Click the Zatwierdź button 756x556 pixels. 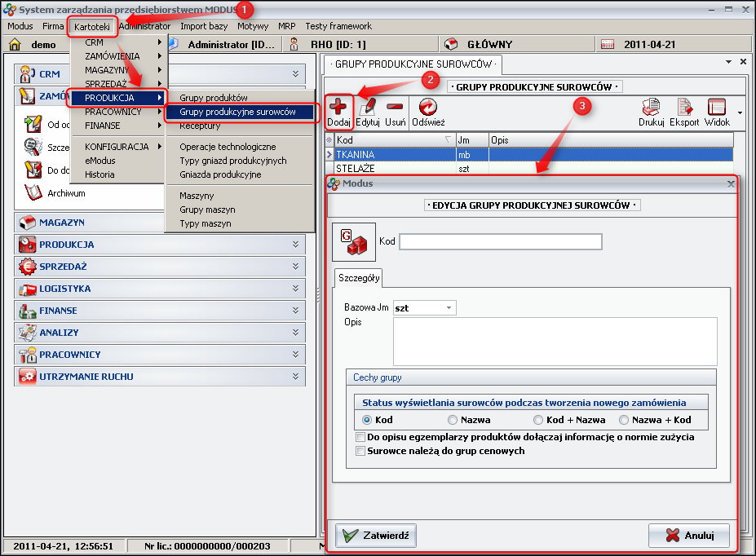coord(376,536)
